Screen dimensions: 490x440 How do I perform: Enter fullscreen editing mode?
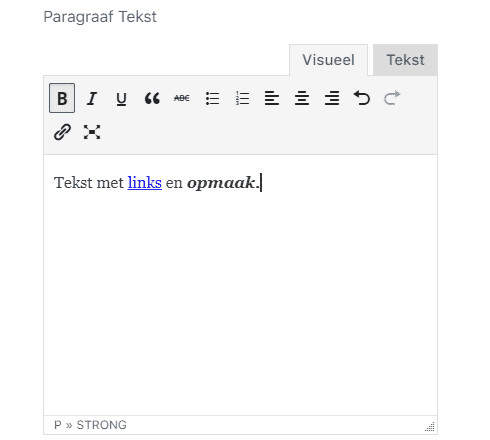pos(92,132)
